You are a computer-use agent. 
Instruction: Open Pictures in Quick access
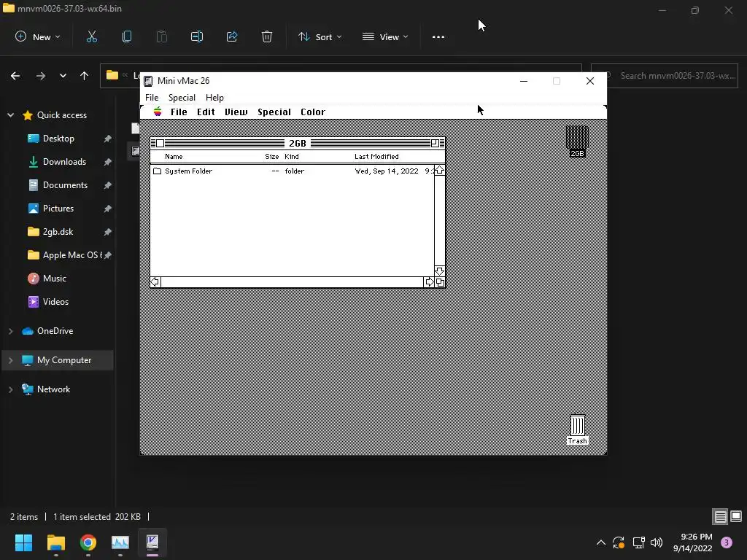point(58,209)
